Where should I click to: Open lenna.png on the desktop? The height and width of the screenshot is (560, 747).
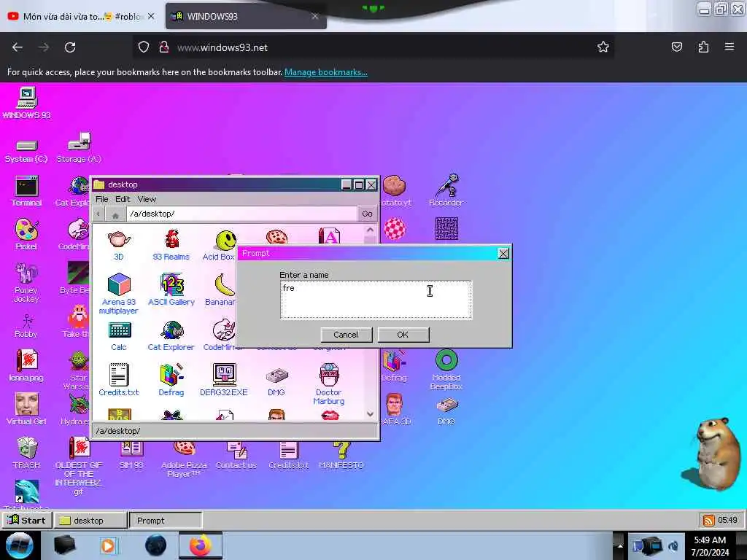[26, 365]
